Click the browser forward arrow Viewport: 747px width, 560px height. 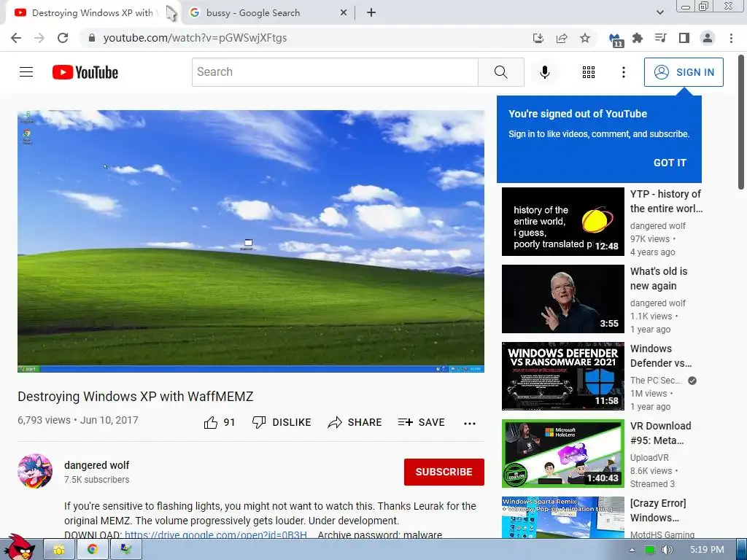click(39, 38)
